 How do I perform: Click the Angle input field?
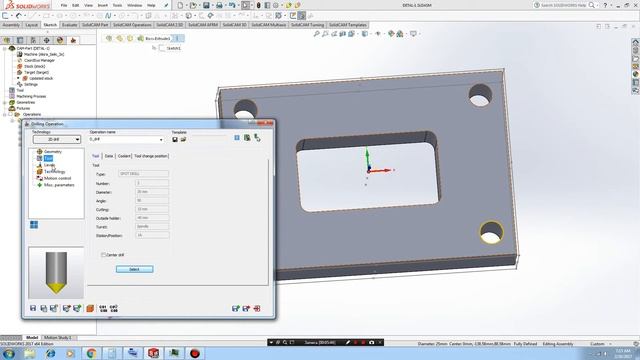click(152, 200)
